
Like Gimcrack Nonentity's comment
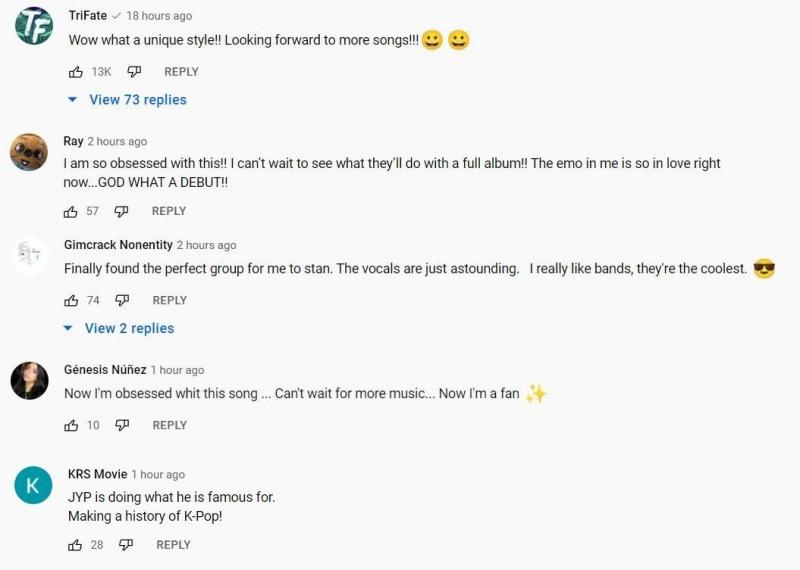(x=71, y=300)
